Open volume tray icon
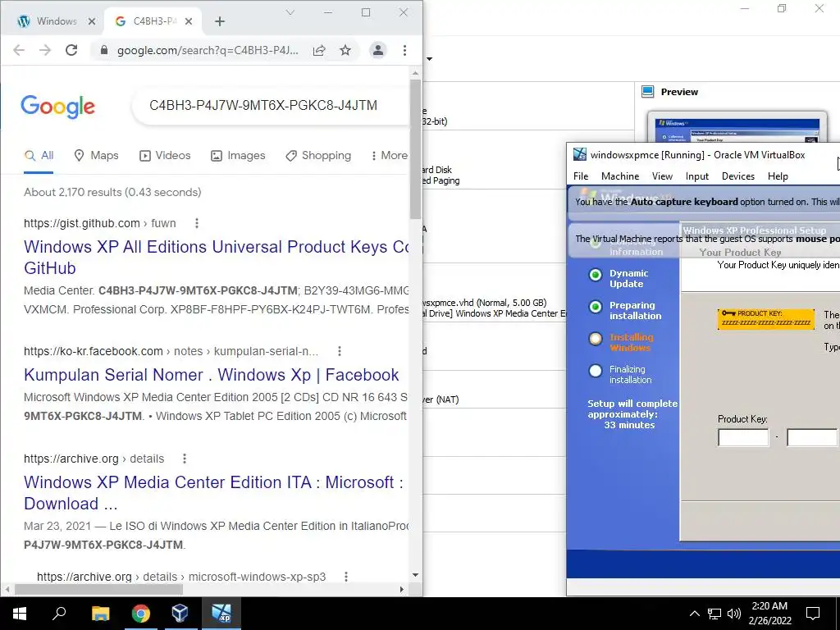Viewport: 840px width, 630px height. coord(734,614)
